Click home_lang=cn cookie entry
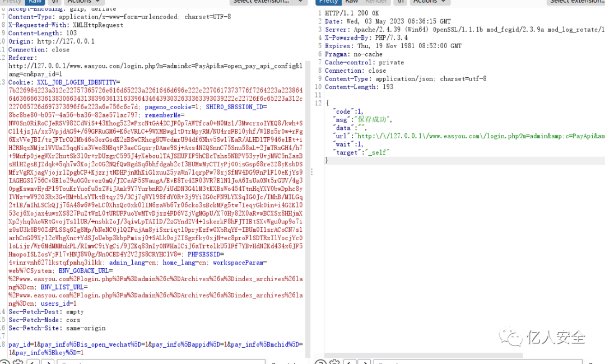 184,263
